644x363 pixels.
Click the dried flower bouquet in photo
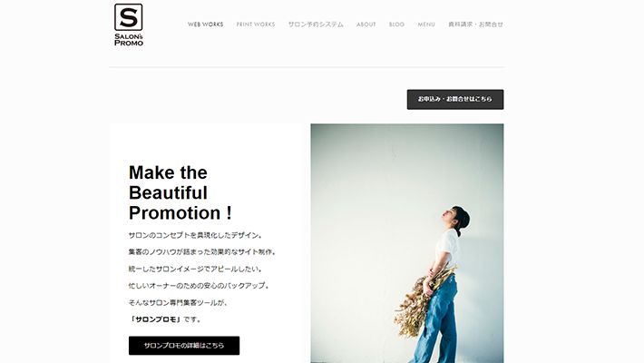[x=422, y=300]
